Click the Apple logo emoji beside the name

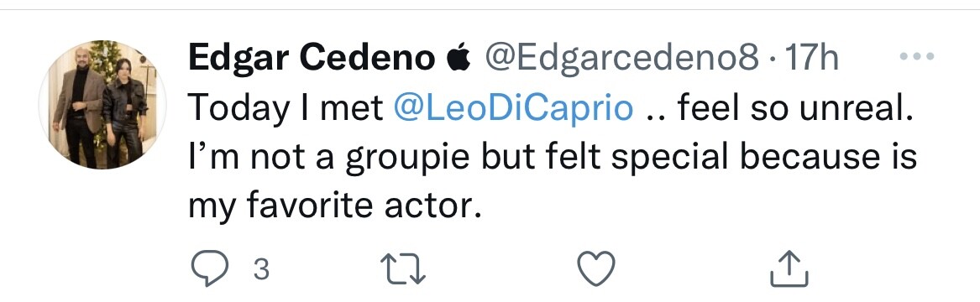point(459,57)
